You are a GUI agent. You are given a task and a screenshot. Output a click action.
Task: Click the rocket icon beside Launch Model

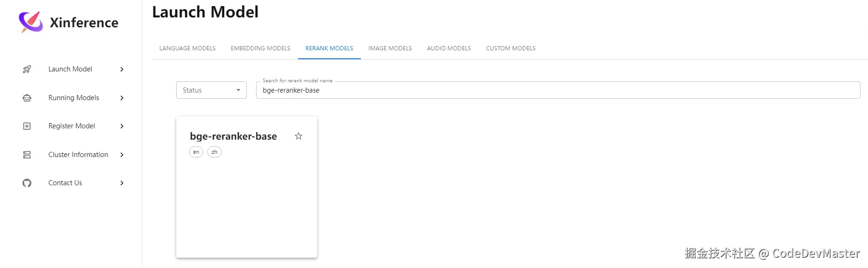coord(27,69)
